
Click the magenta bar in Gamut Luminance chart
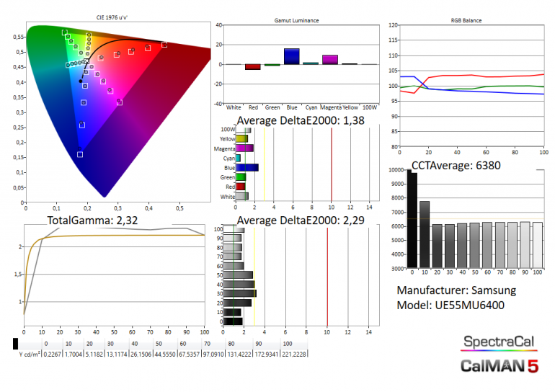[x=330, y=60]
